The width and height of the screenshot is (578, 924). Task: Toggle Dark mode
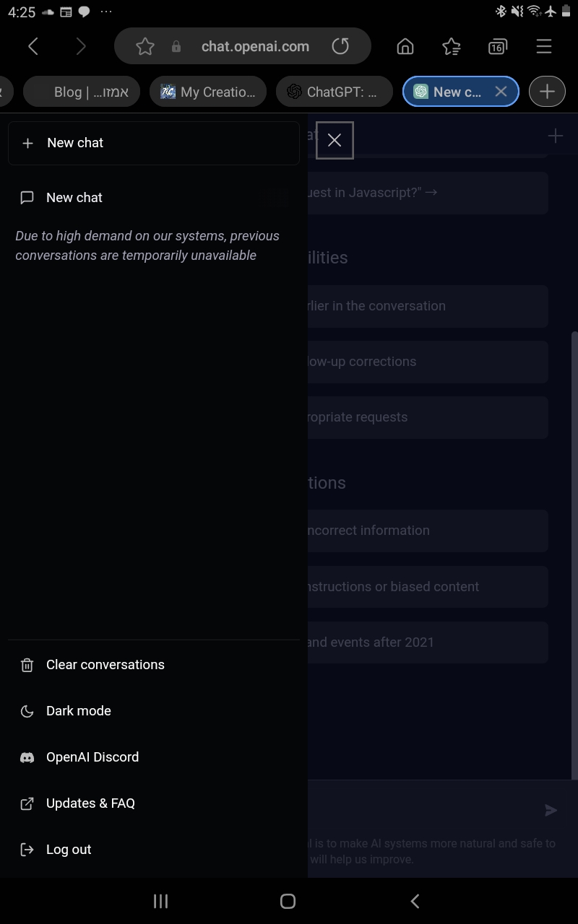(154, 711)
